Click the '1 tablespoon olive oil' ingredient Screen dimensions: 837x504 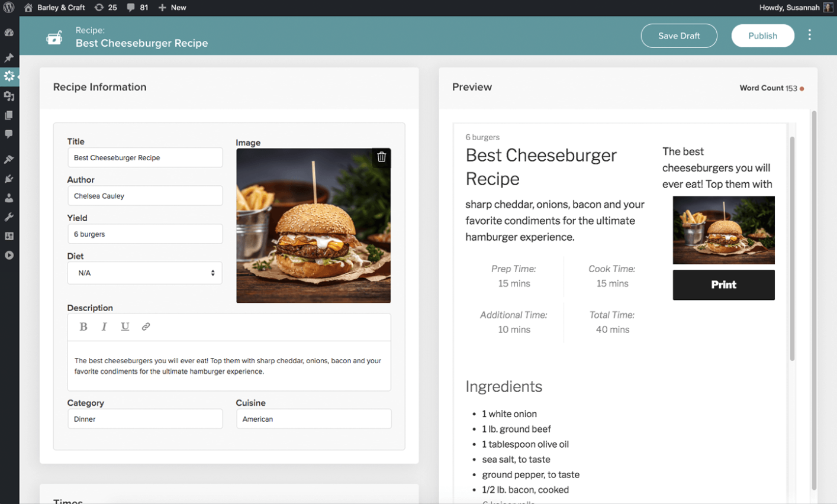tap(525, 444)
